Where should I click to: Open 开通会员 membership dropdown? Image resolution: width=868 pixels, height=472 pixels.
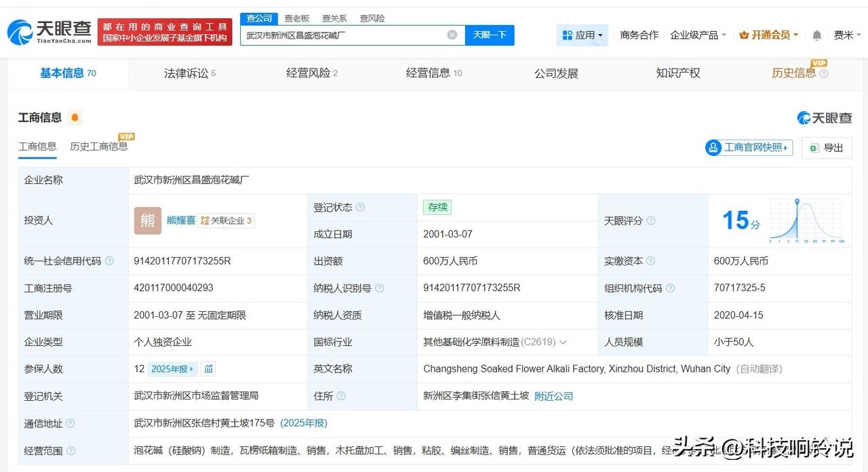tap(769, 35)
